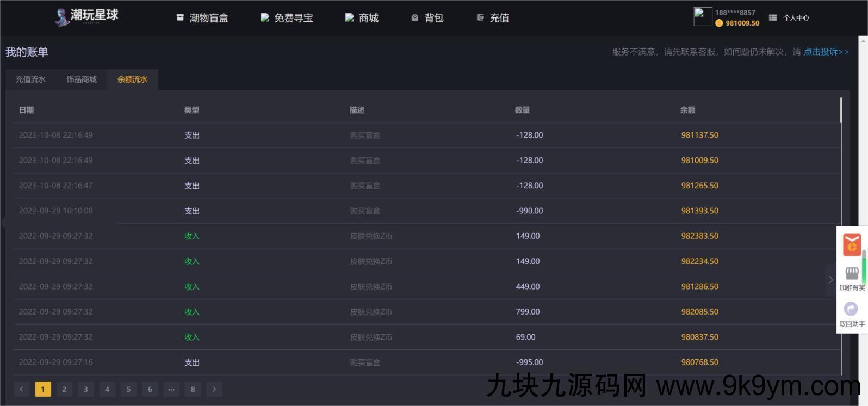
Task: Click amount 449.00
Action: 528,286
